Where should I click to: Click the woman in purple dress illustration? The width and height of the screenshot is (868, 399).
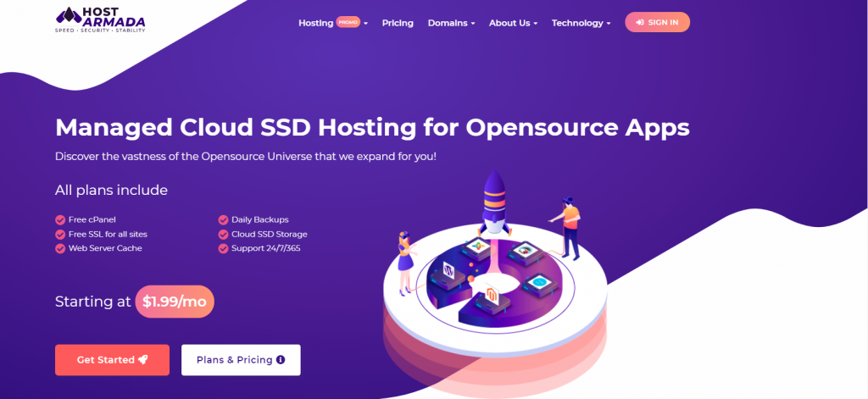pyautogui.click(x=406, y=263)
